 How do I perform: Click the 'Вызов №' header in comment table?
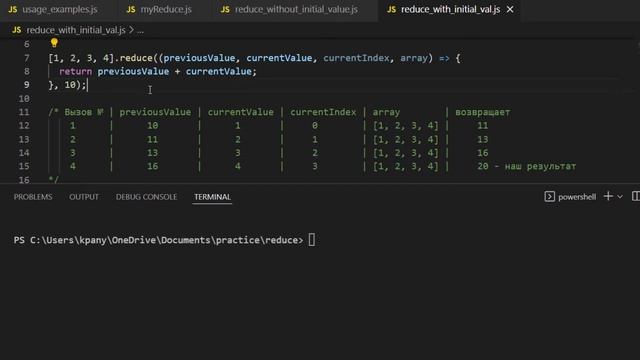coord(84,112)
